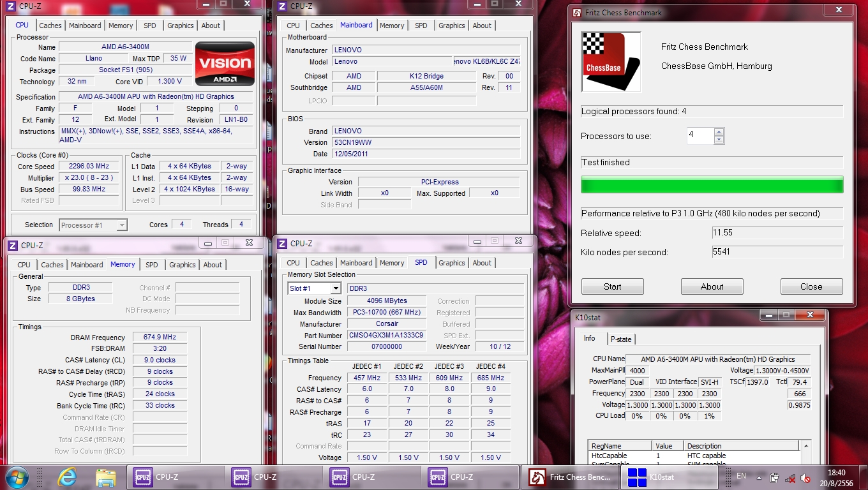This screenshot has width=868, height=490.
Task: Click the Manufacturer value "Corsair"
Action: point(387,324)
